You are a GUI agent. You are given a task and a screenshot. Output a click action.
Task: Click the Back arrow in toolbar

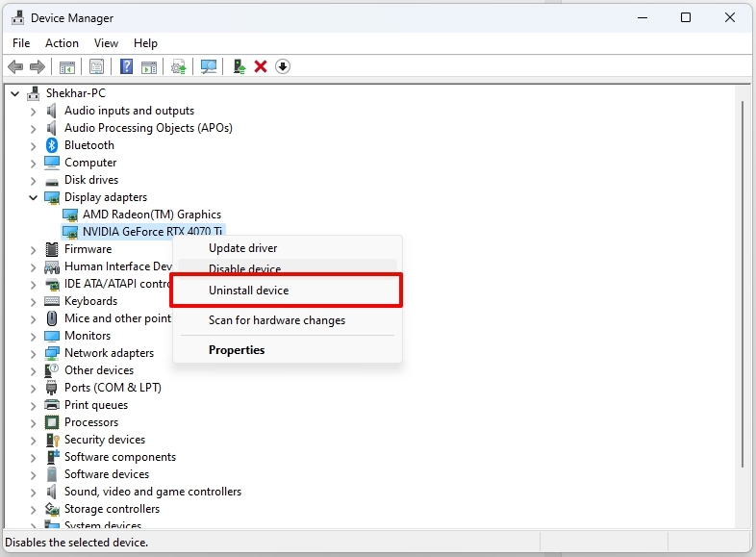coord(15,66)
